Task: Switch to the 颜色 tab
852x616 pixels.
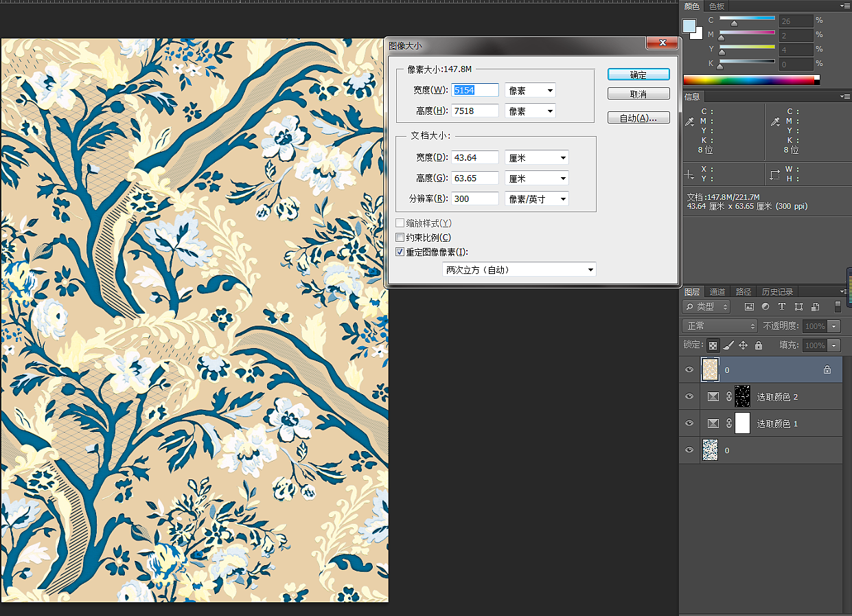Action: [x=692, y=5]
